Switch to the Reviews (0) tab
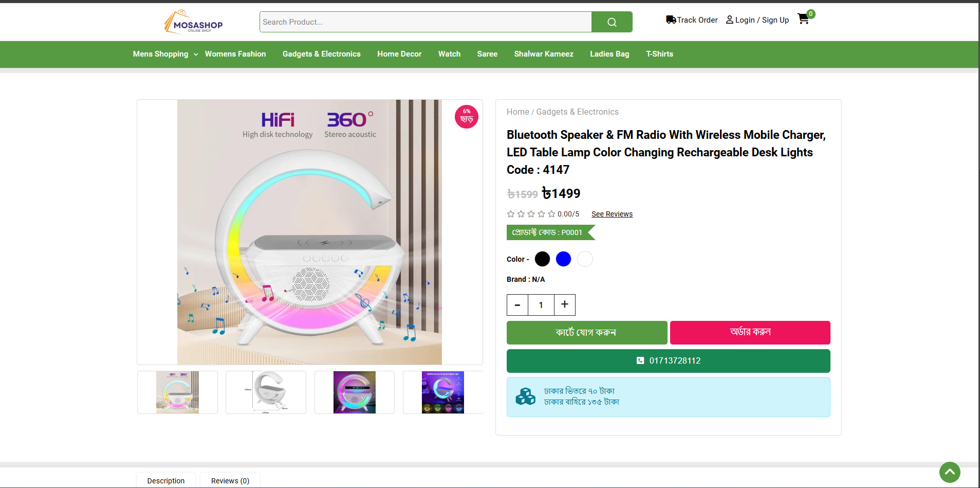The width and height of the screenshot is (980, 488). 230,481
